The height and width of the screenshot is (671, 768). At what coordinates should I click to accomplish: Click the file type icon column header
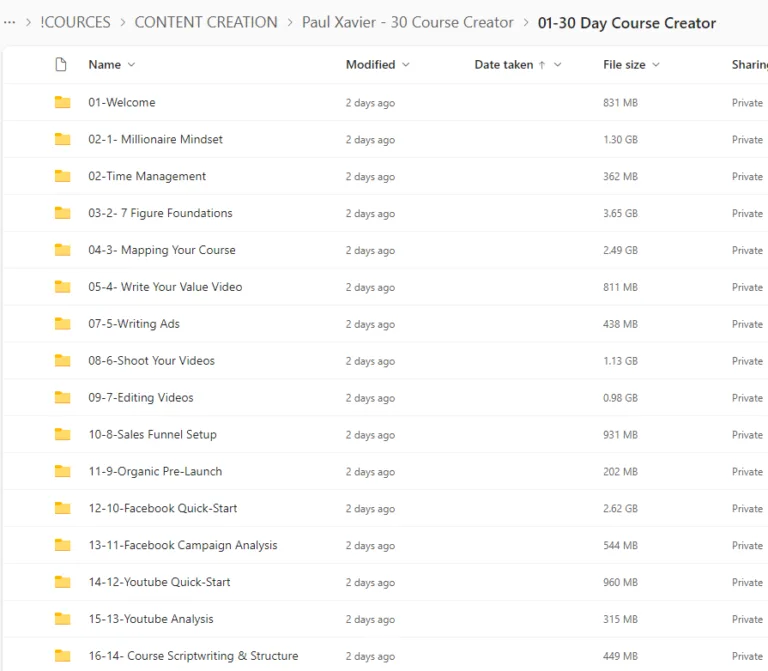pos(61,65)
